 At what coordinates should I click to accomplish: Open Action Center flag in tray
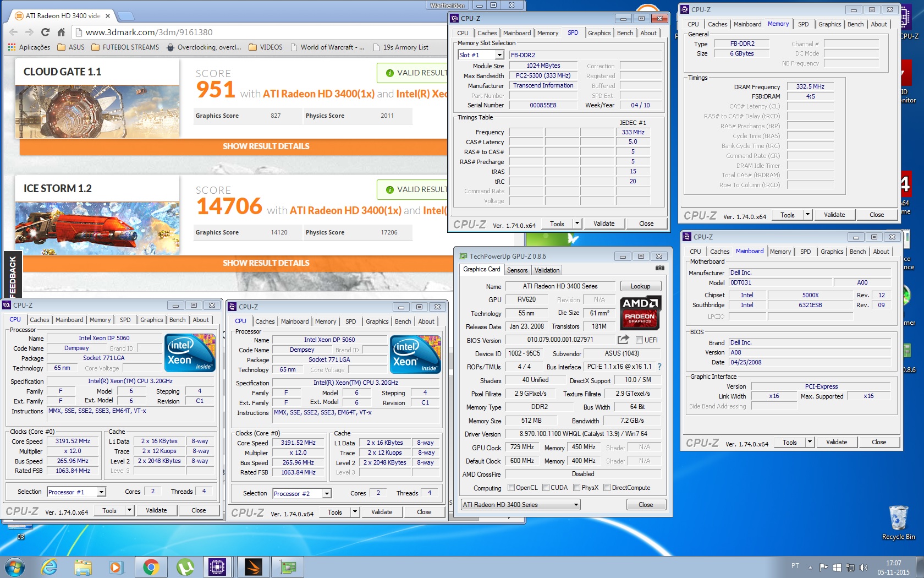(823, 567)
